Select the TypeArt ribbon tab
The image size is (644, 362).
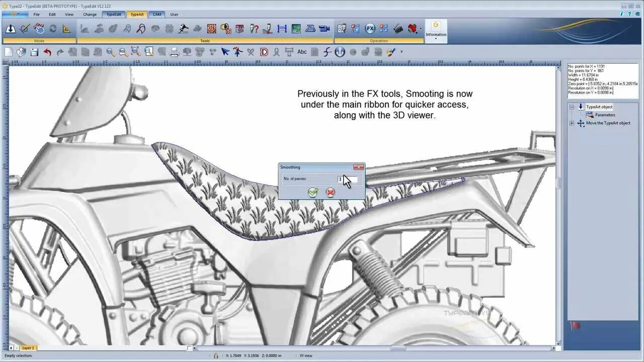[137, 14]
